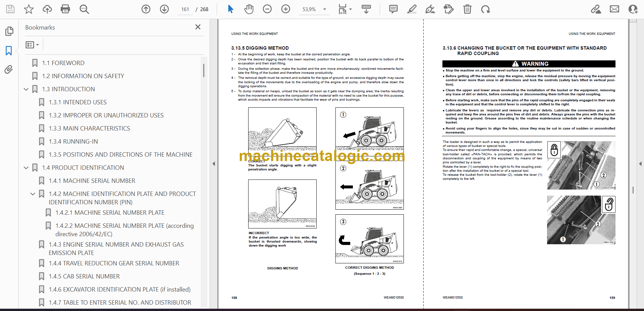Click the page number field showing 161
Viewport: 644px width, 311px height.
185,9
